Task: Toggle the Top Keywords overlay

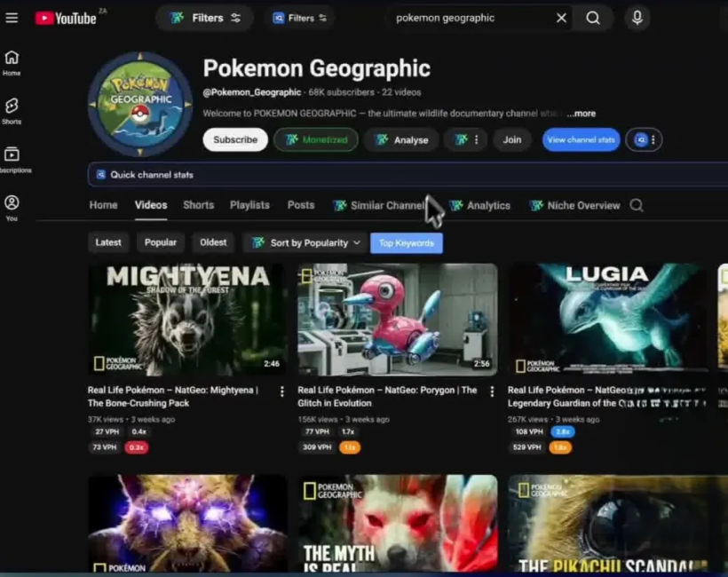Action: point(406,241)
